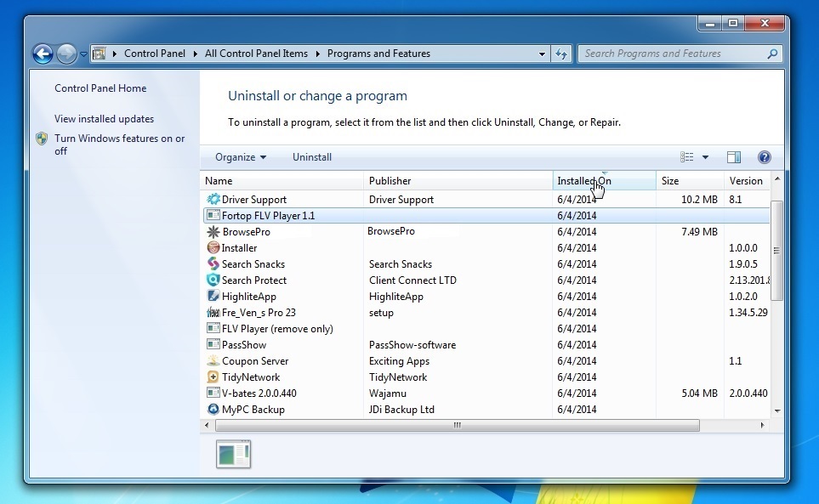Screen dimensions: 819x504
Task: Expand the address bar history dropdown
Action: point(542,53)
